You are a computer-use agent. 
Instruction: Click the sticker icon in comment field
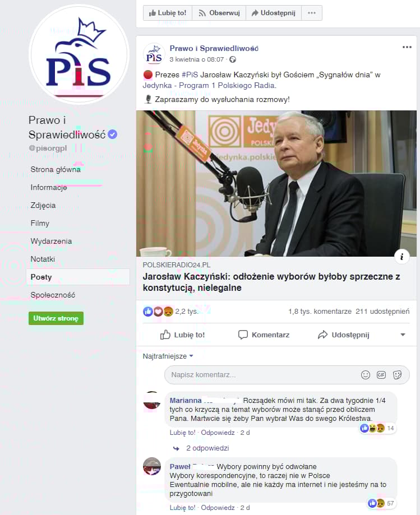(x=397, y=375)
